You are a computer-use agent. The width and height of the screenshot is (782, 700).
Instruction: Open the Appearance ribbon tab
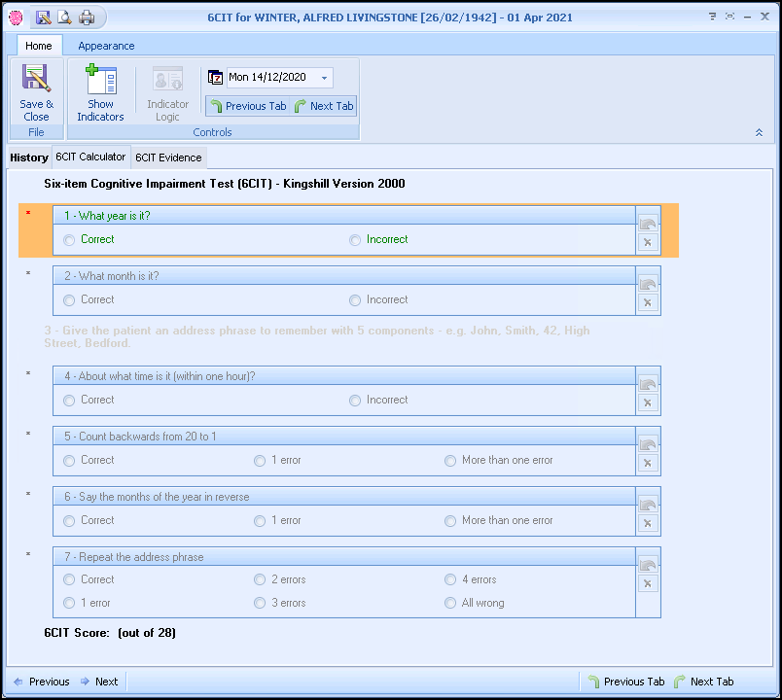point(105,45)
